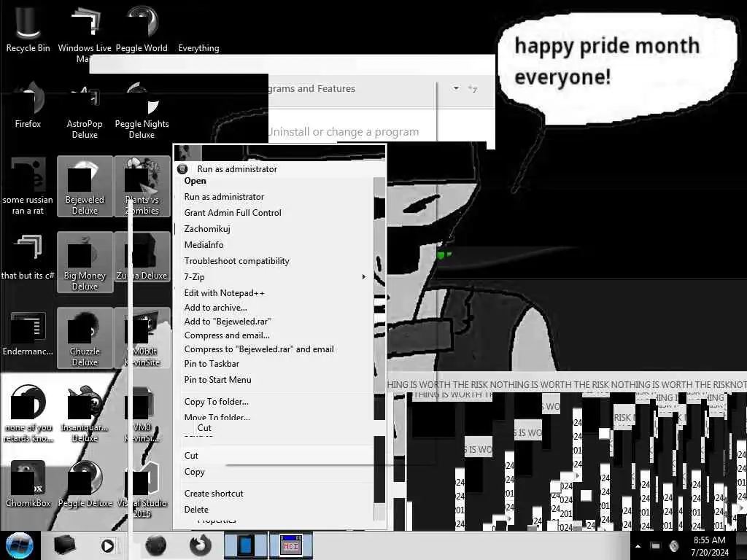Select the Firefox desktop icon
This screenshot has height=560, width=747.
tap(28, 105)
